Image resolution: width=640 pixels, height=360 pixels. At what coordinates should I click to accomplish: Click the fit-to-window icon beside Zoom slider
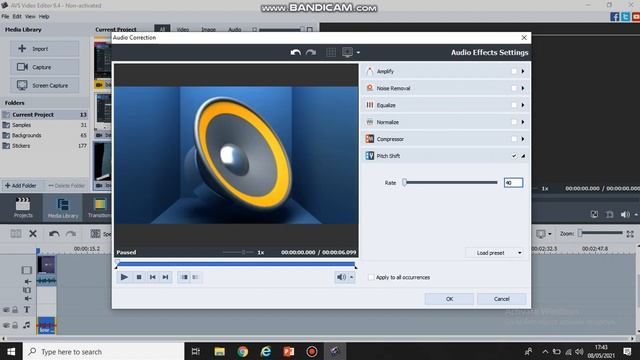pos(630,234)
